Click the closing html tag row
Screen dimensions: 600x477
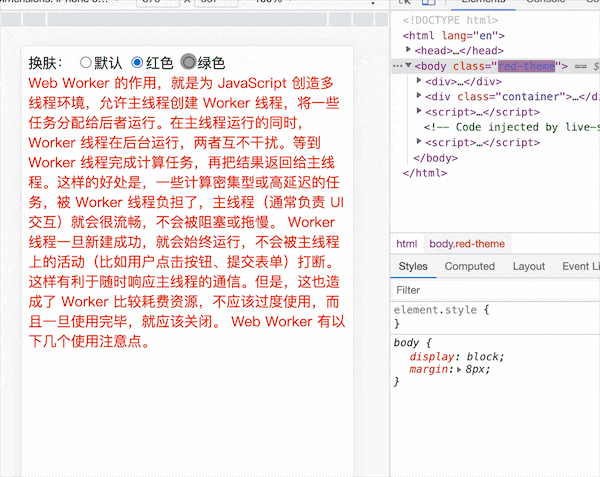(425, 173)
